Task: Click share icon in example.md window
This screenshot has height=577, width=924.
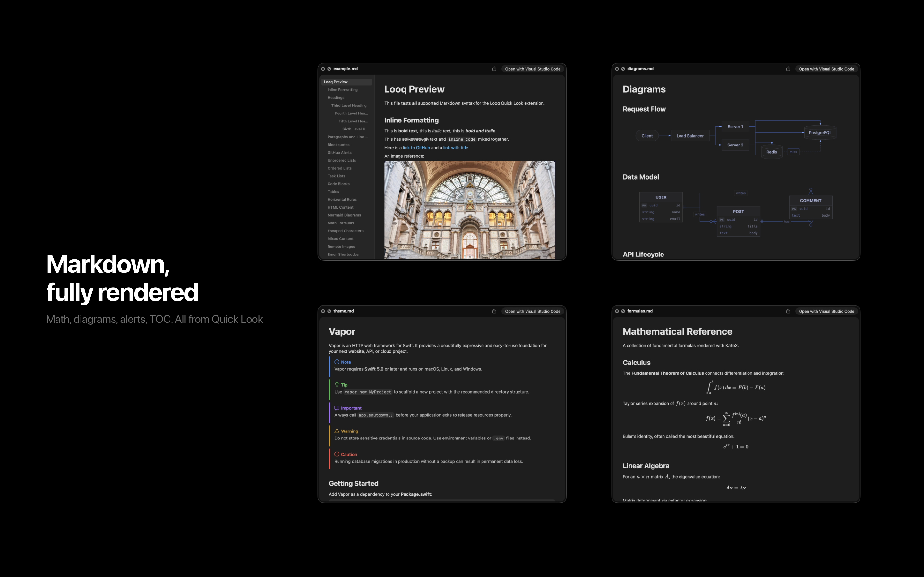Action: (x=494, y=69)
